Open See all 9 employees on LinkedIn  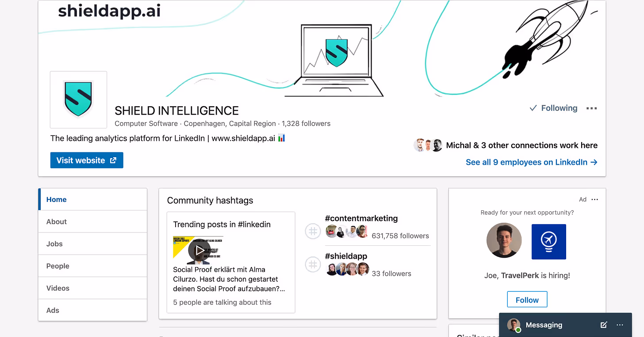tap(532, 162)
